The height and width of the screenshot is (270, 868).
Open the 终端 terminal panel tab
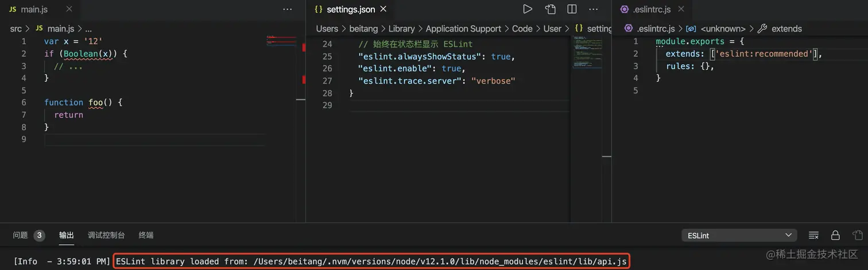[146, 235]
